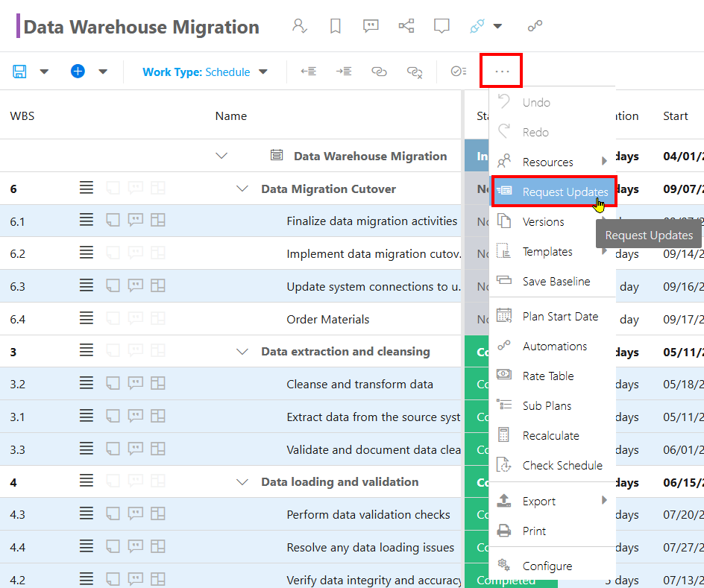The height and width of the screenshot is (588, 704).
Task: Select Undo in the menu
Action: click(553, 102)
